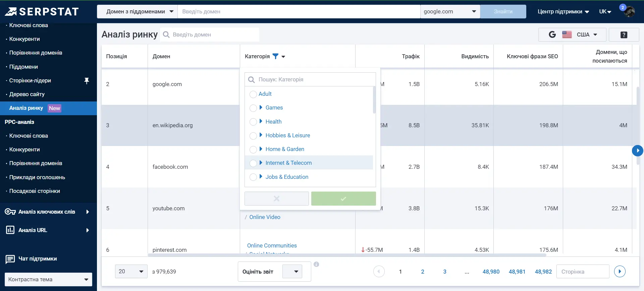The height and width of the screenshot is (291, 644).
Task: Open Приклади оголошень in the sidebar
Action: click(x=37, y=177)
